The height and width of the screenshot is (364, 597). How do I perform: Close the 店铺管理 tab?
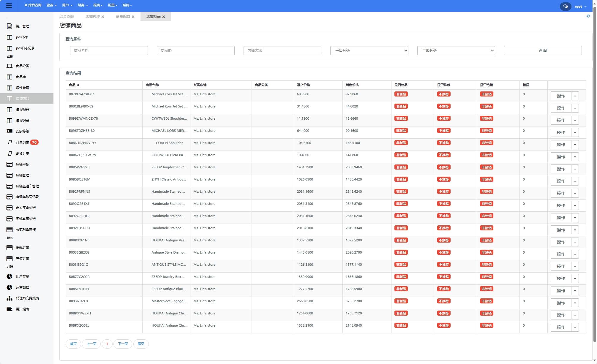103,17
